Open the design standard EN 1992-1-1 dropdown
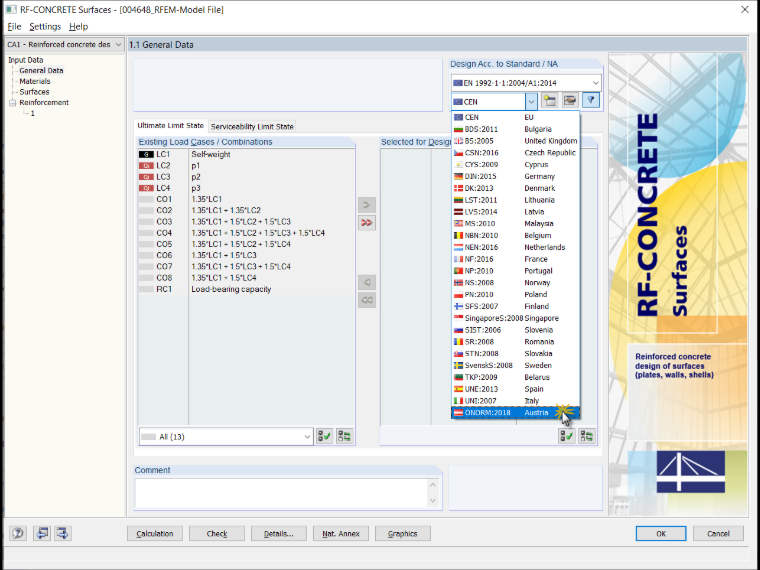This screenshot has height=570, width=760. coord(526,83)
